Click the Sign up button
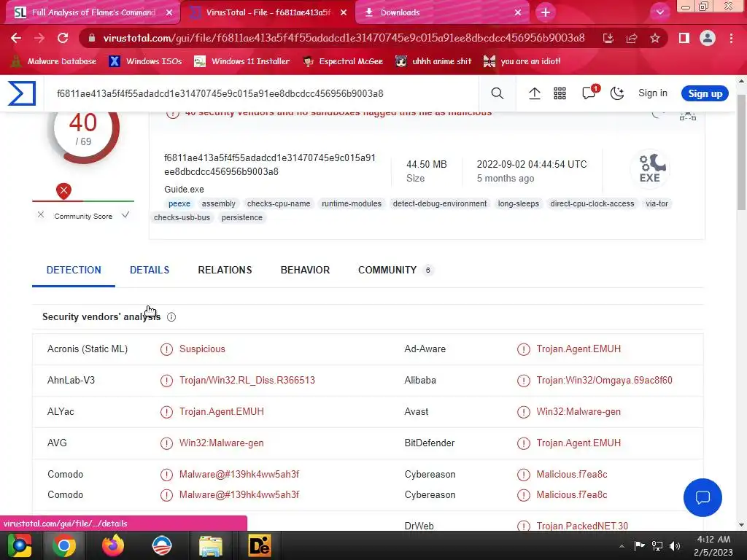 (705, 93)
